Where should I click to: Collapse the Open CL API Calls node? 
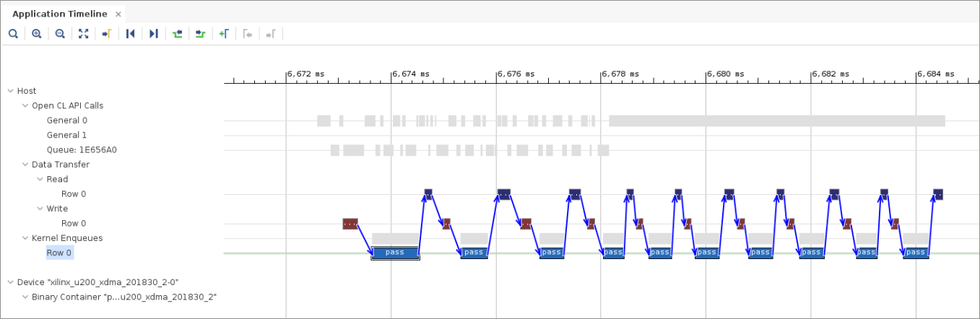point(25,105)
